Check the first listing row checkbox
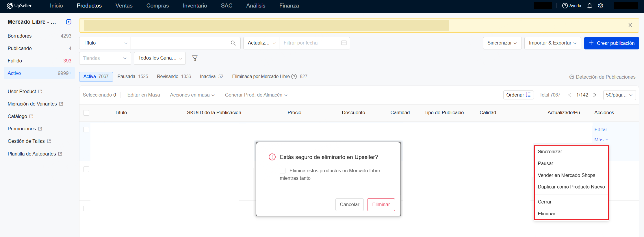Screen dimensions: 644x237 pyautogui.click(x=86, y=129)
